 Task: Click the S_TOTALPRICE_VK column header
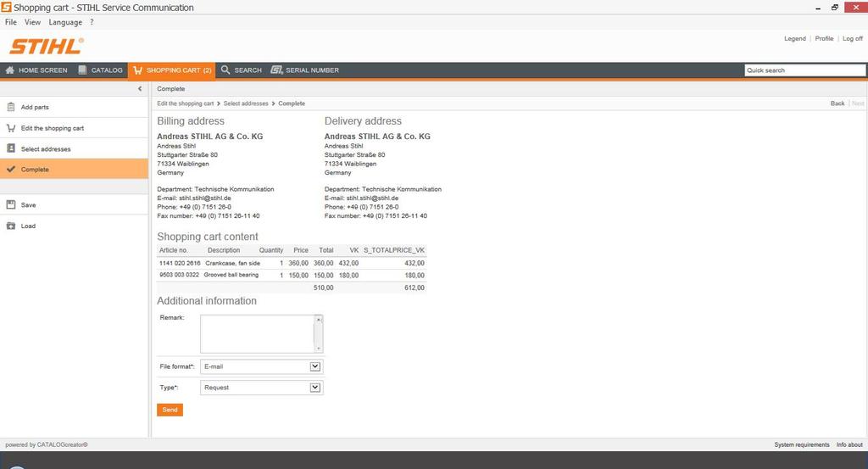[394, 250]
